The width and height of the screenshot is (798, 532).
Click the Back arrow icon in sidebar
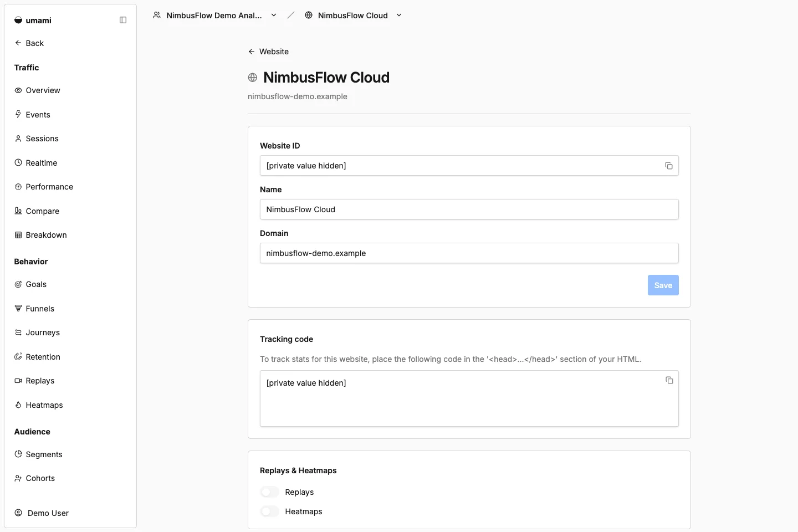(18, 43)
